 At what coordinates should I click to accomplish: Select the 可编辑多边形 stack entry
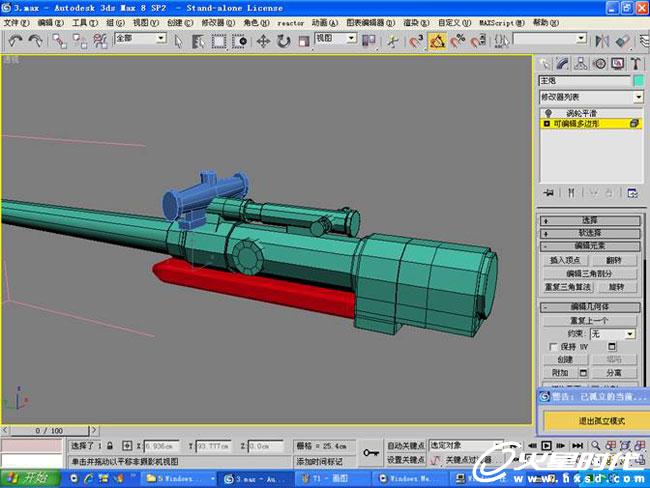(x=591, y=124)
